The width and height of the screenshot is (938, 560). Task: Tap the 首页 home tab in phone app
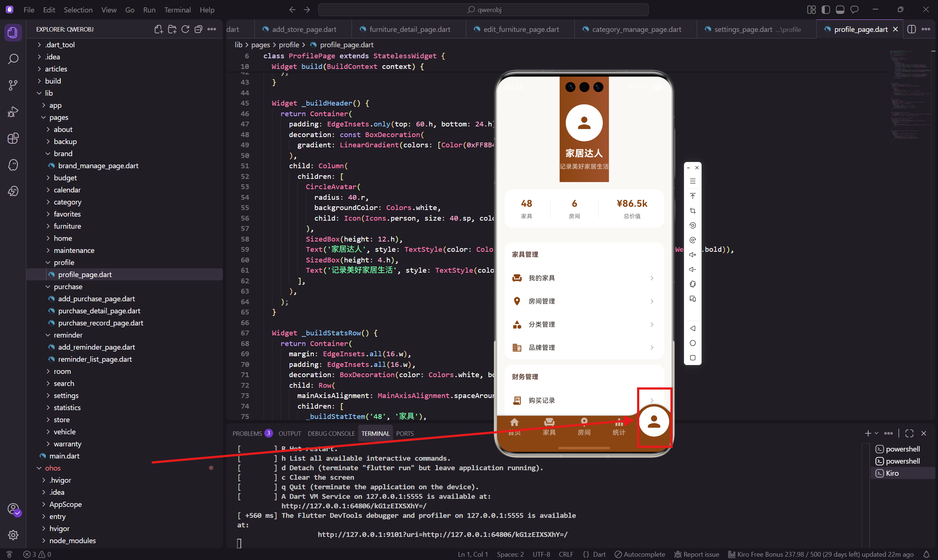click(x=514, y=427)
